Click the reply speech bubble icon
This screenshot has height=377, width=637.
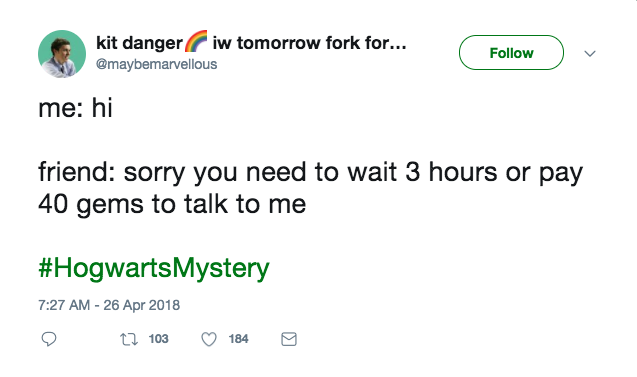[49, 339]
